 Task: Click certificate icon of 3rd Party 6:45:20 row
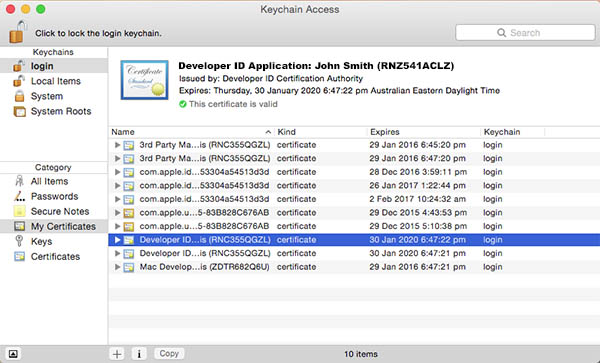(129, 145)
